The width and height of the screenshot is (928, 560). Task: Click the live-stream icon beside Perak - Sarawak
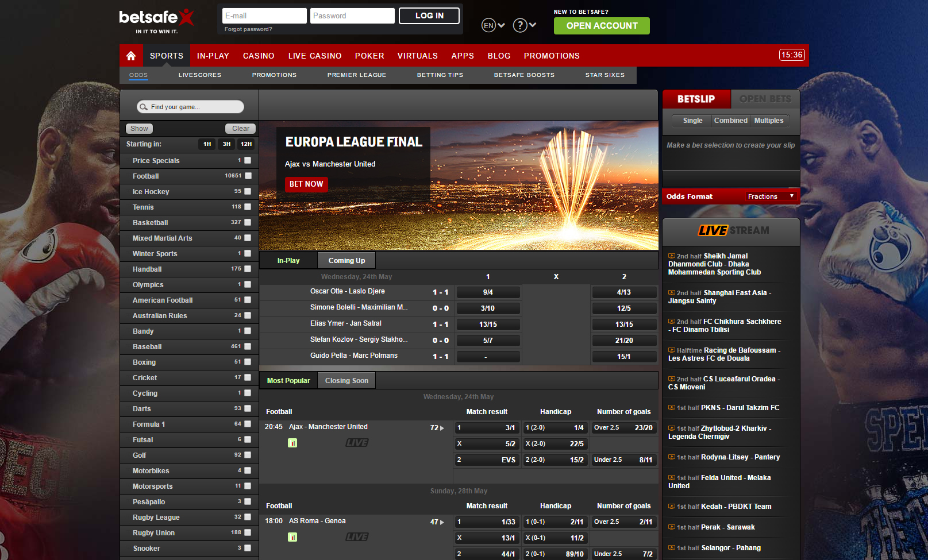point(671,527)
